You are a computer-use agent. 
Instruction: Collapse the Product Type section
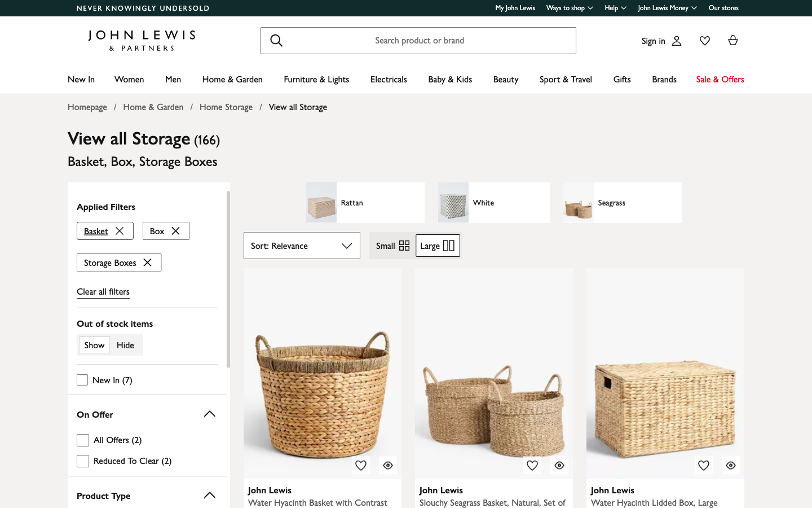pyautogui.click(x=209, y=495)
